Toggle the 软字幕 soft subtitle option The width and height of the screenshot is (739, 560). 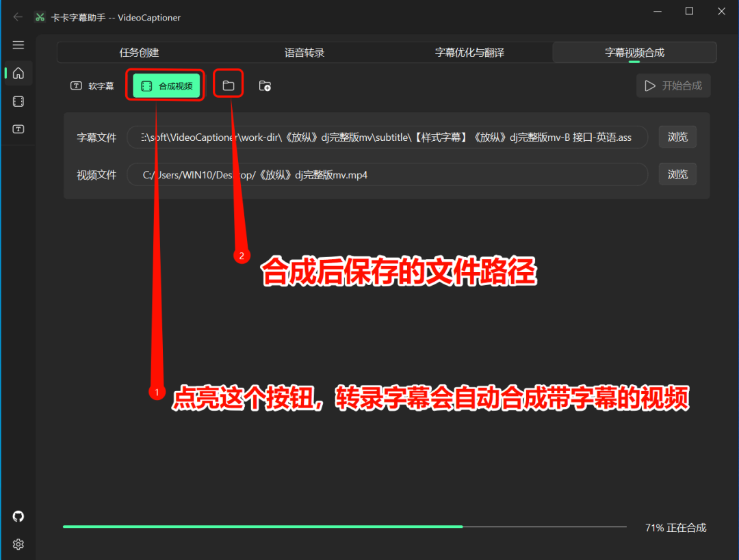[92, 85]
